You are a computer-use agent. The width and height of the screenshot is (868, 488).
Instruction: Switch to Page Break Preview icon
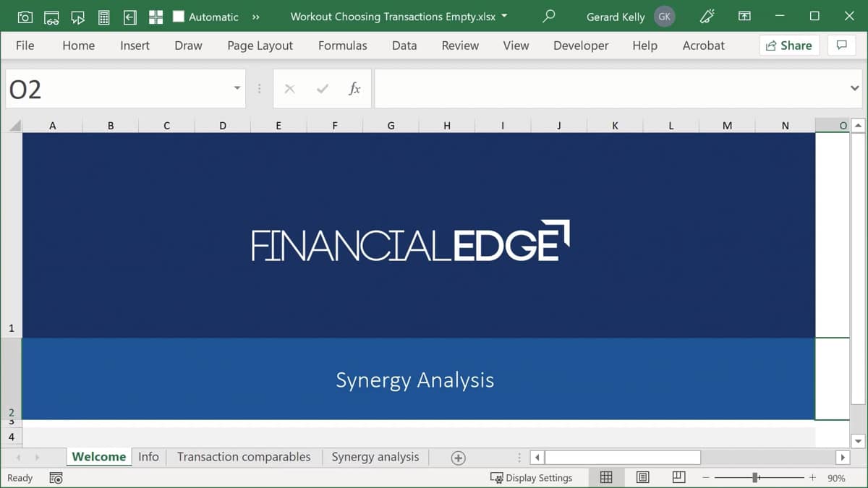(678, 478)
